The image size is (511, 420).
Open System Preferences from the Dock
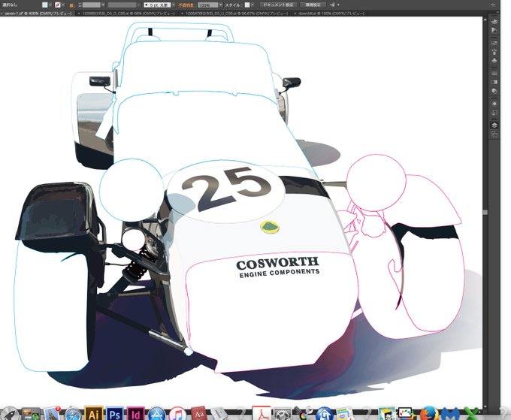coord(283,414)
